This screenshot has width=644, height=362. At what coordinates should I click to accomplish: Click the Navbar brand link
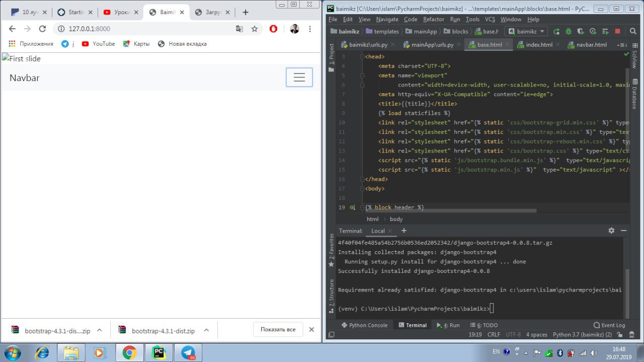pyautogui.click(x=24, y=78)
